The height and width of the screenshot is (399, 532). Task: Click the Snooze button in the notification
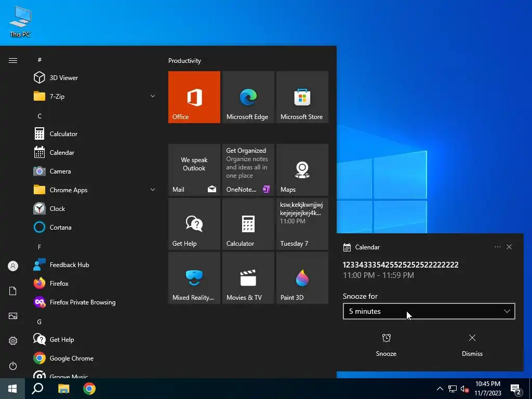386,345
